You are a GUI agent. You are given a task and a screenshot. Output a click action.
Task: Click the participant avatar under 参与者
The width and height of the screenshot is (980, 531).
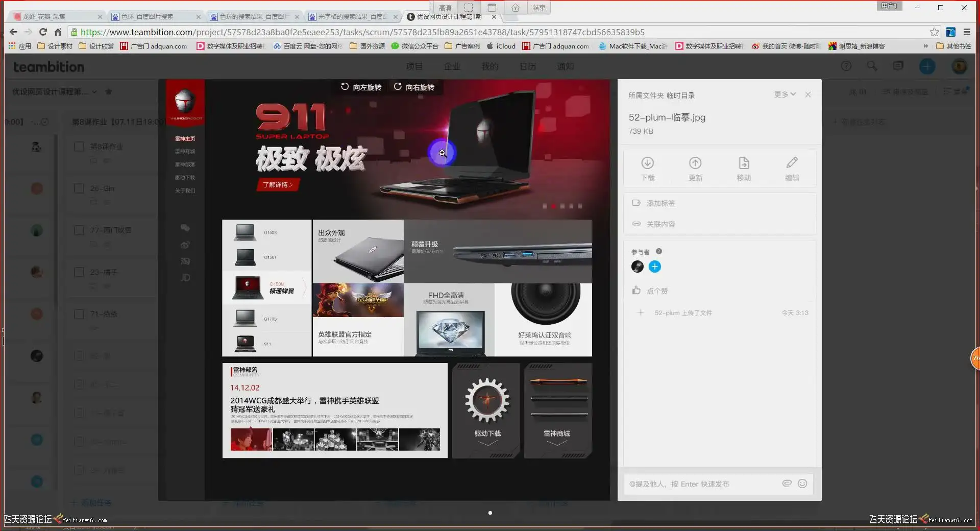(638, 267)
